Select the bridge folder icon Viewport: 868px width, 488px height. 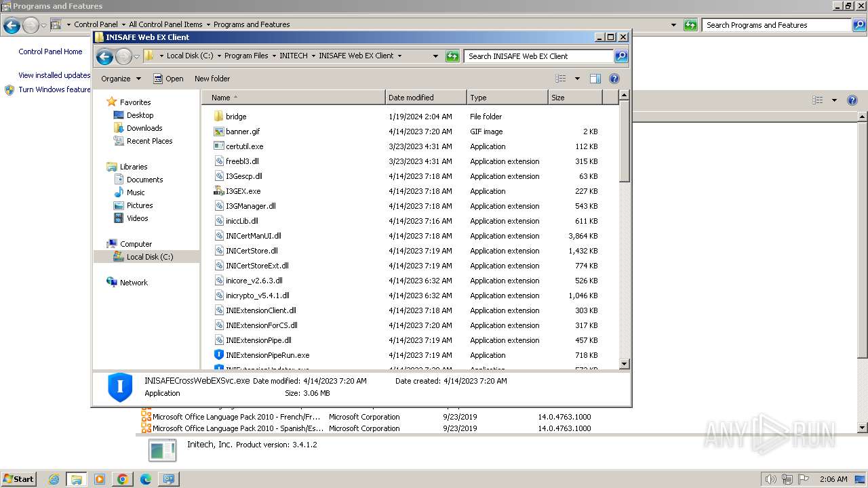pyautogui.click(x=218, y=117)
